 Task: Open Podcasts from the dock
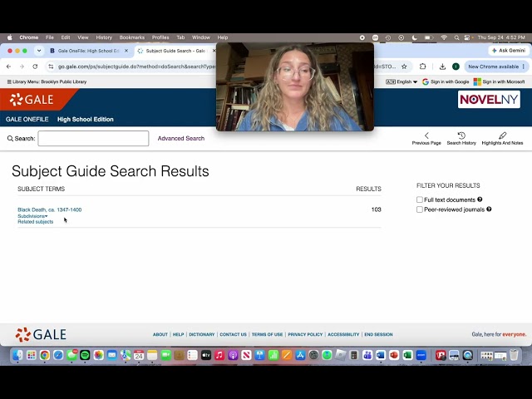(x=233, y=355)
